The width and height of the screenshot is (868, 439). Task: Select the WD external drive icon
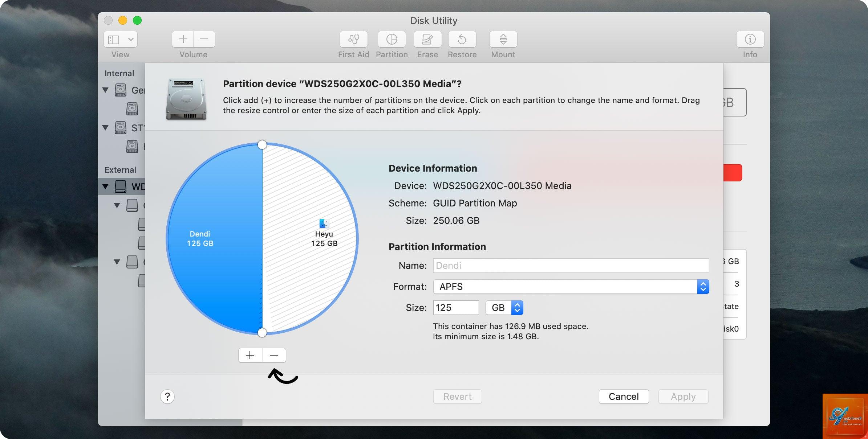click(x=121, y=186)
